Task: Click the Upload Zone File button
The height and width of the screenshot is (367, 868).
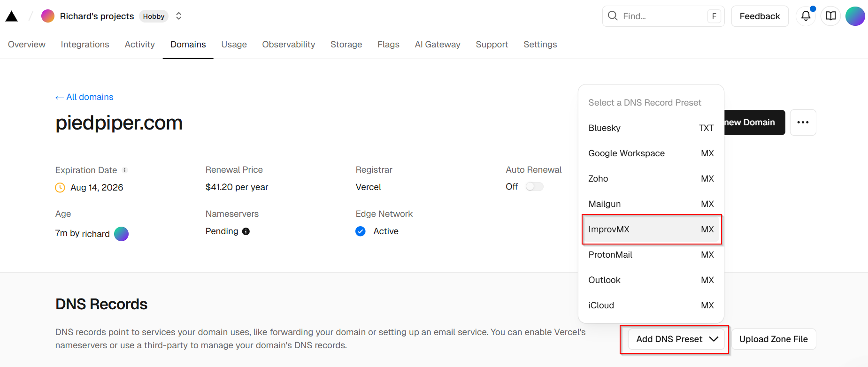Action: (773, 339)
